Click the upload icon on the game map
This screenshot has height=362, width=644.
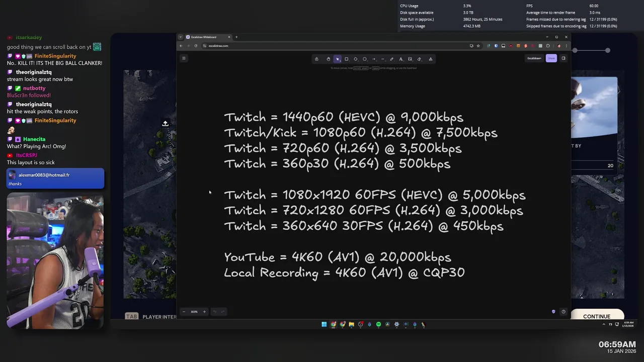(165, 123)
